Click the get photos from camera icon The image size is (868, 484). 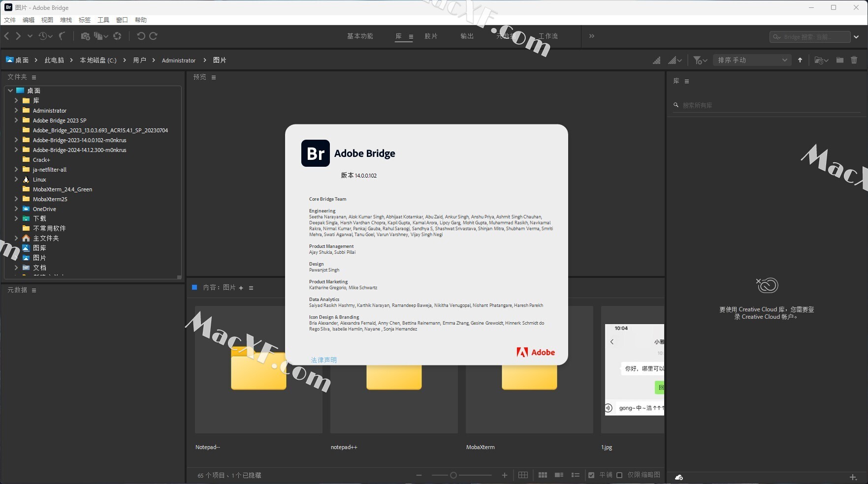(85, 36)
